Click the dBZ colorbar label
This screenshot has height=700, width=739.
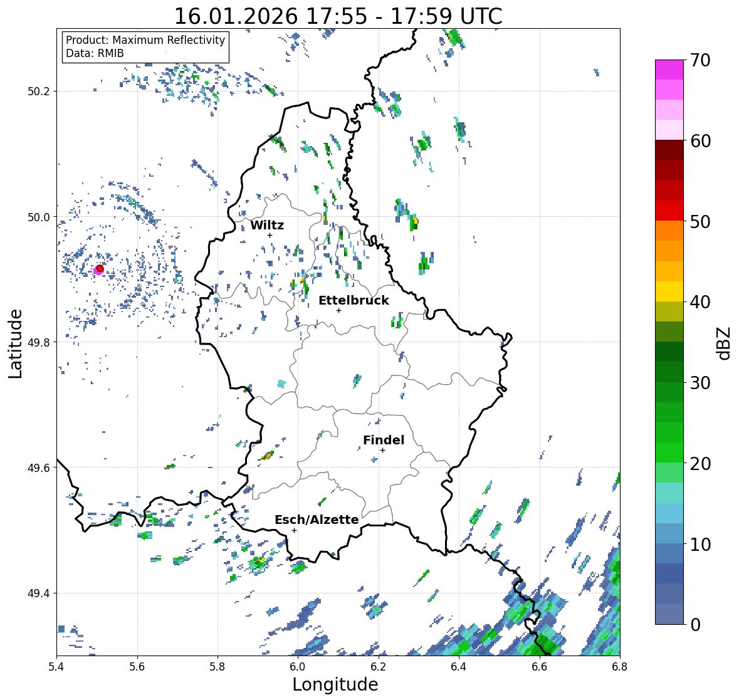pyautogui.click(x=725, y=343)
